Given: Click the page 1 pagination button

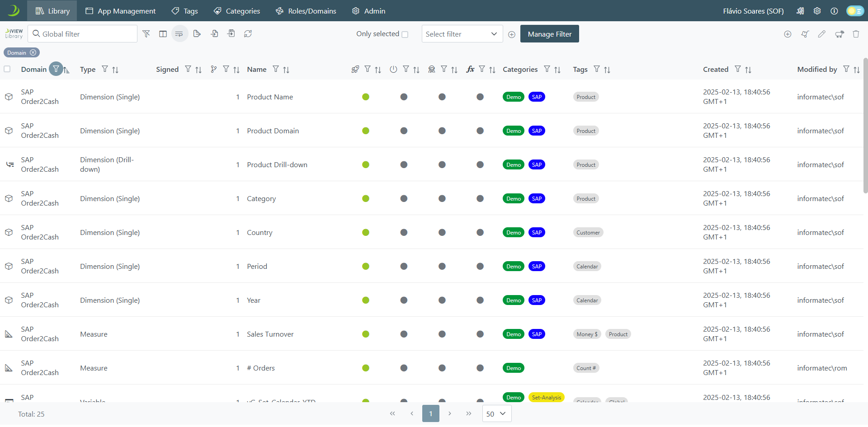Looking at the screenshot, I should 430,413.
